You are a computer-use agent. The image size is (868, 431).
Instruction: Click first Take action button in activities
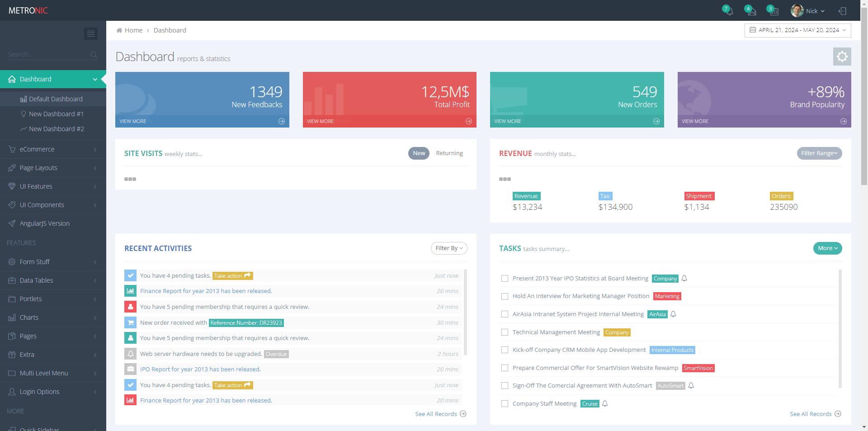point(232,276)
